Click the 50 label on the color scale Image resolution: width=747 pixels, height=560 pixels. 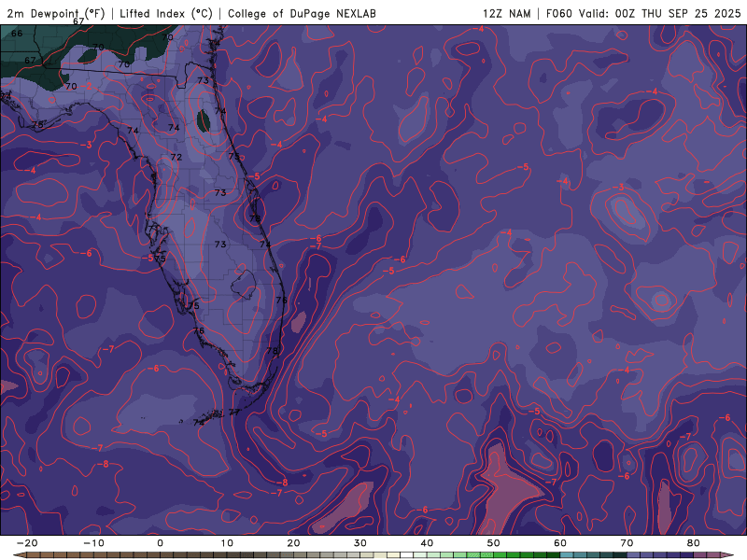pos(494,543)
